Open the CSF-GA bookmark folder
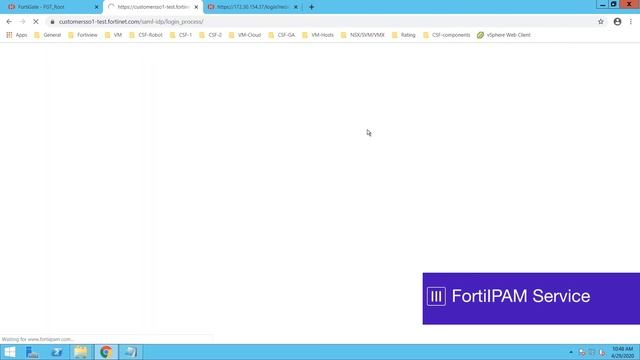 point(282,35)
